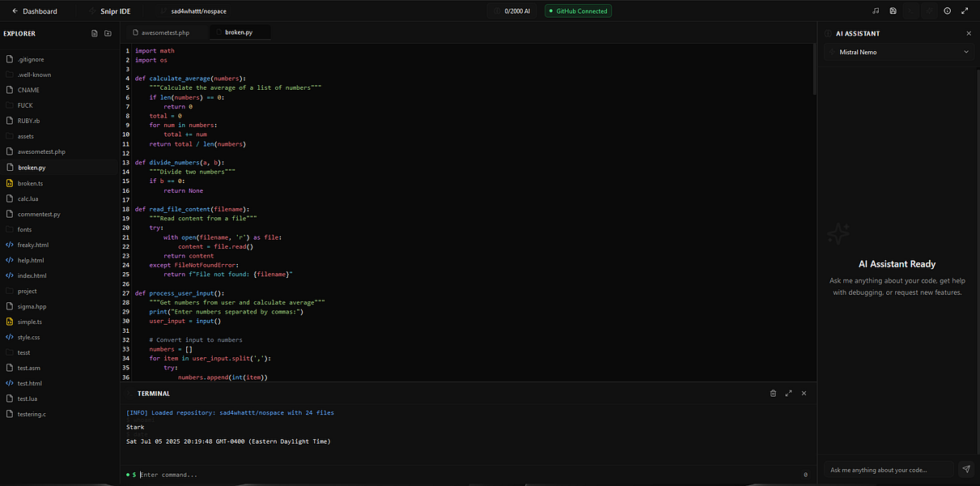
Task: Create a new folder in Explorer
Action: click(x=108, y=33)
